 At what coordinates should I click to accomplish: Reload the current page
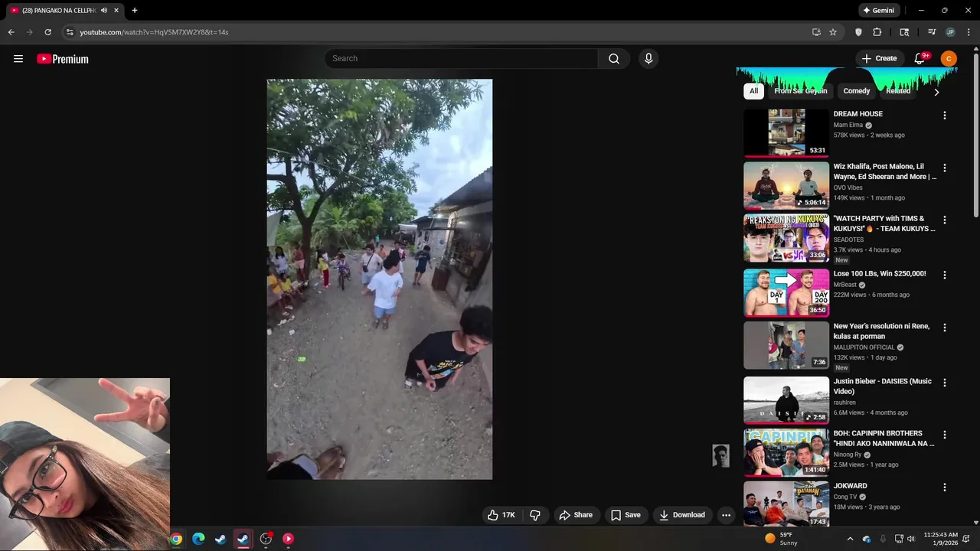[x=47, y=32]
